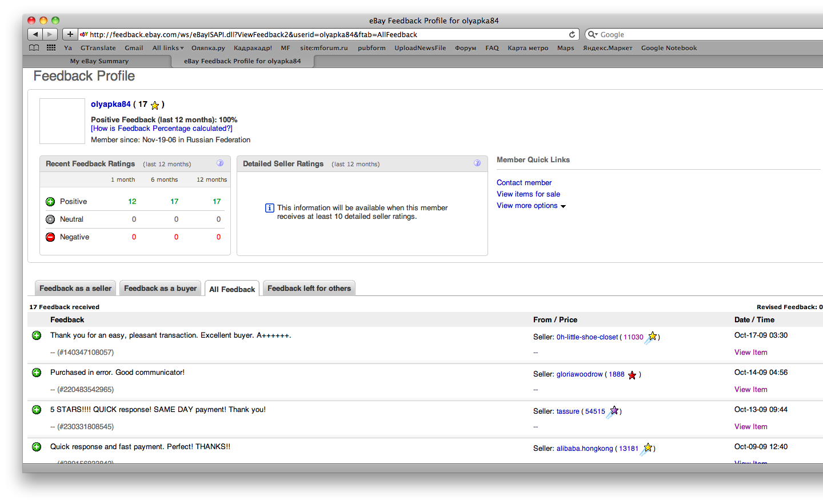Click the Contact member link

coord(524,183)
